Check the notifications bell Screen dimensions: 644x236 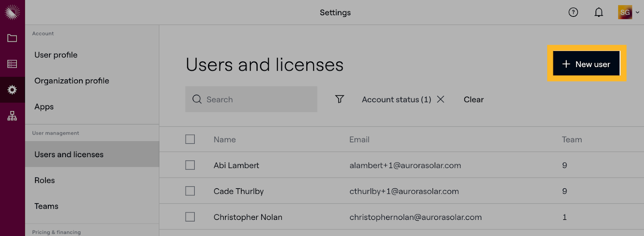[599, 12]
